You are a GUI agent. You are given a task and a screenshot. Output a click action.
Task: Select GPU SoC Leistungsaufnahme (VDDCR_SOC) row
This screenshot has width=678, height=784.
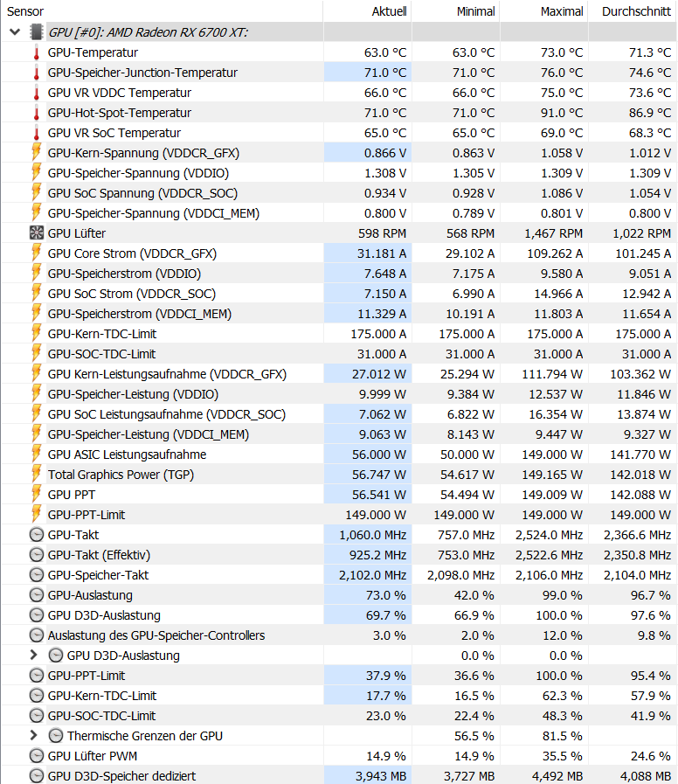pos(338,414)
